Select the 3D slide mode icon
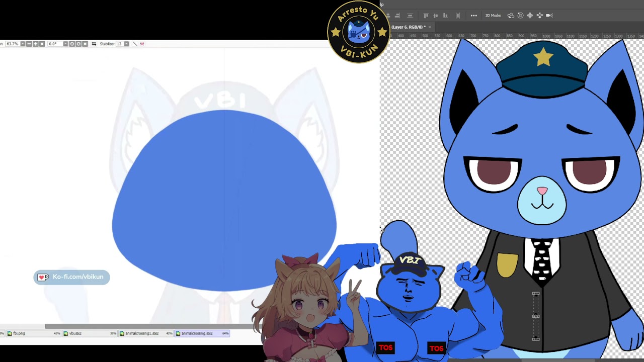This screenshot has height=362, width=644. (x=540, y=16)
